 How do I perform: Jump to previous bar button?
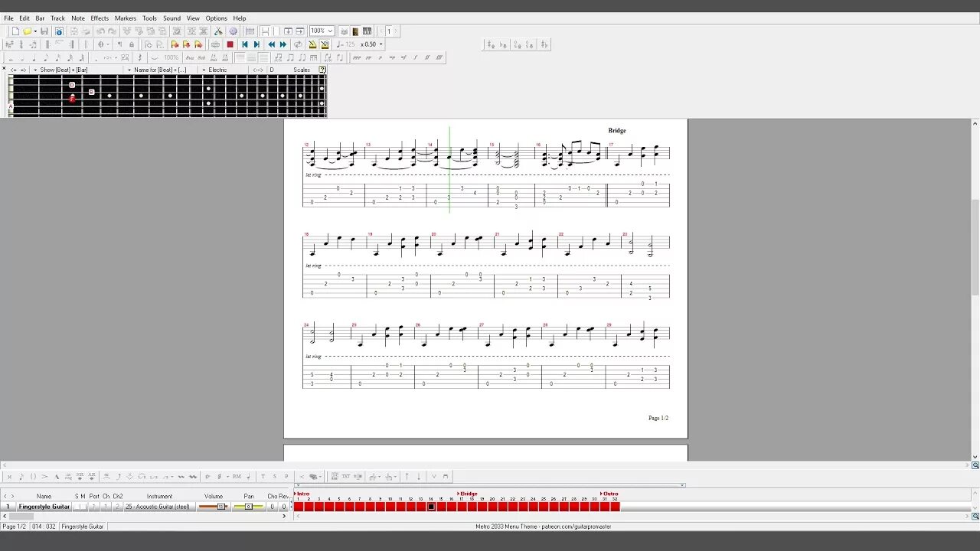click(271, 44)
